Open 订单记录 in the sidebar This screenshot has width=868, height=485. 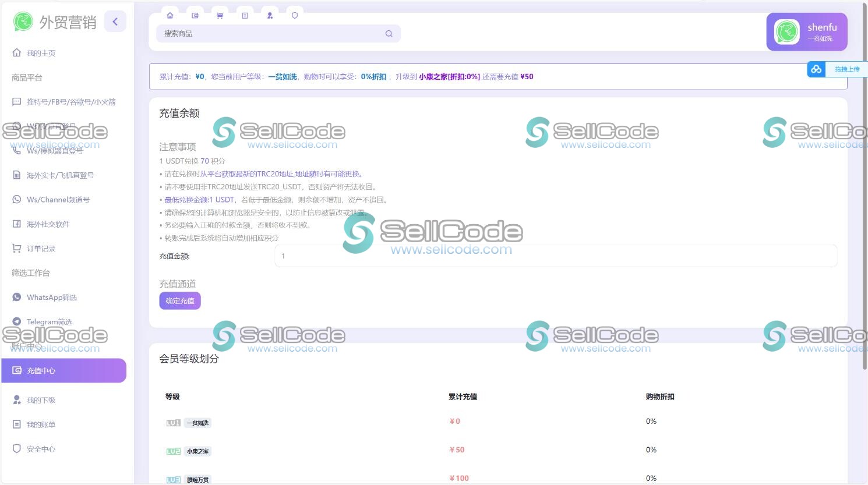coord(41,249)
